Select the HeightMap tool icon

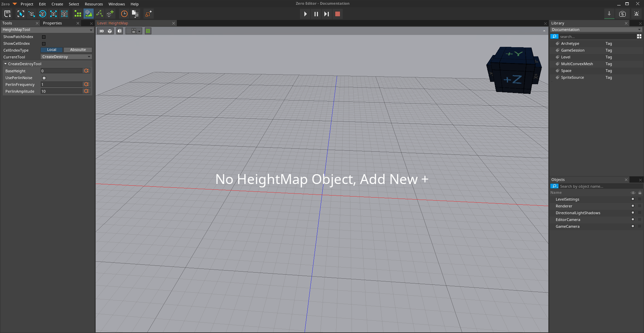[89, 14]
